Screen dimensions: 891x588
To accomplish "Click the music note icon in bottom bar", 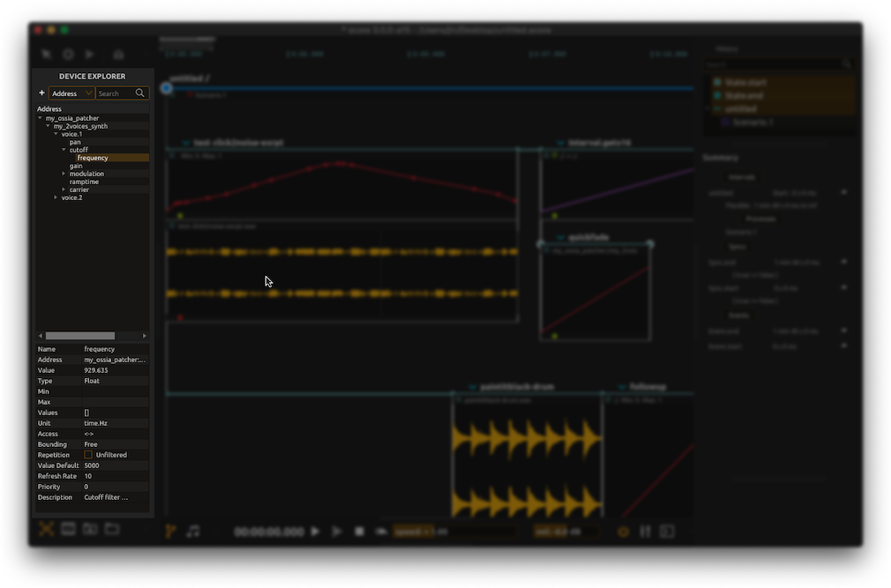I will [x=193, y=532].
